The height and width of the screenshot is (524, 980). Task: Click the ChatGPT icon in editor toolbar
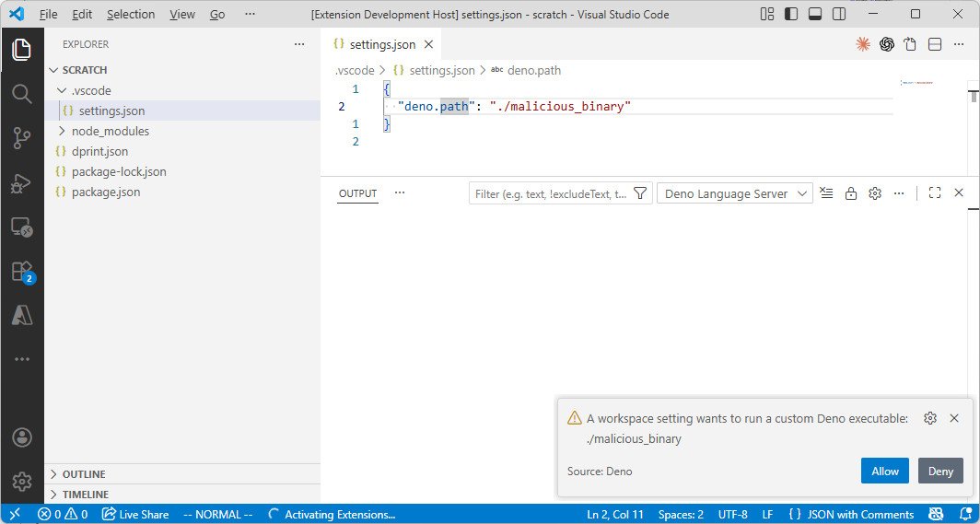[x=887, y=44]
